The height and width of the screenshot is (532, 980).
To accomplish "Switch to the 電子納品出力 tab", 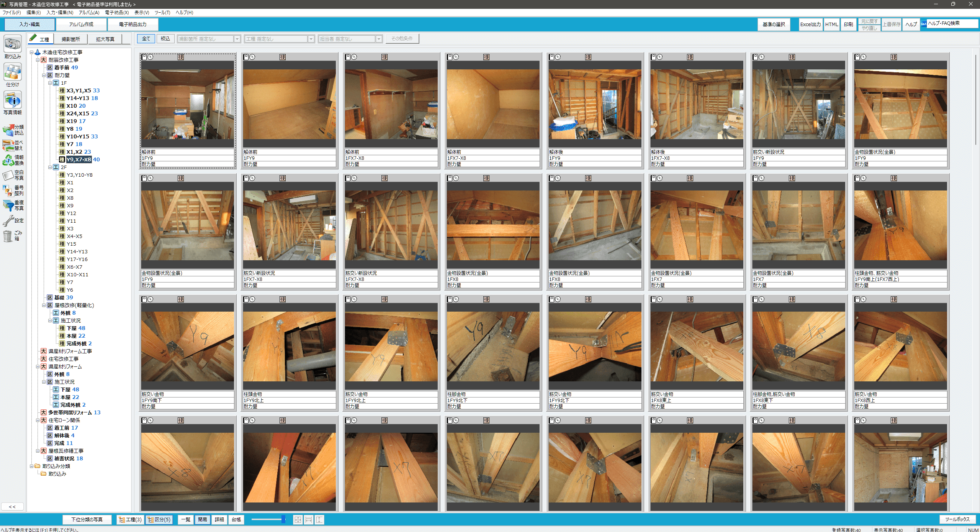I will point(133,25).
